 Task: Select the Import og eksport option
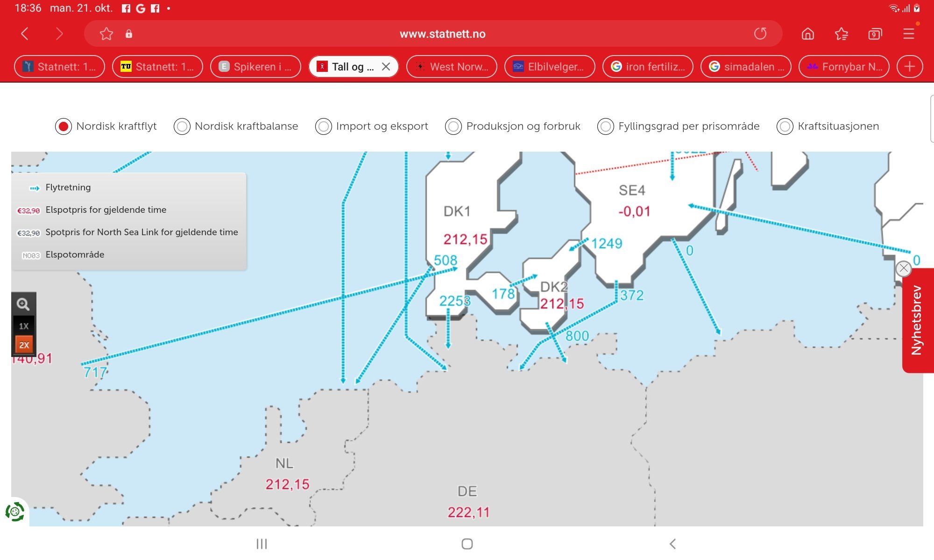point(372,126)
